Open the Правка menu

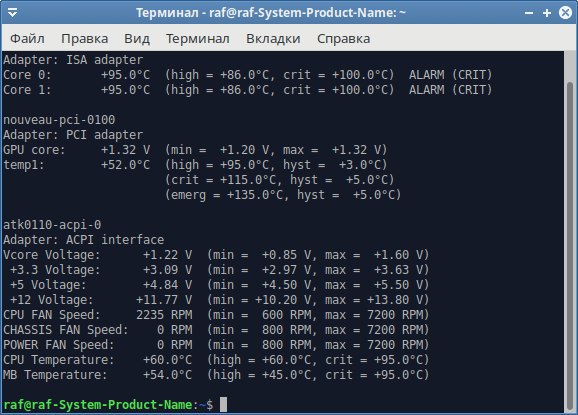(84, 38)
